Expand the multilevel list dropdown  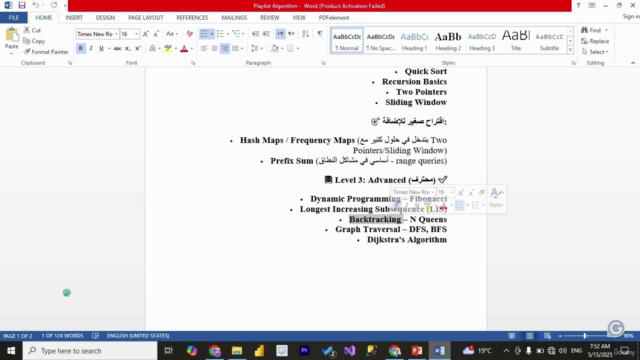[243, 34]
